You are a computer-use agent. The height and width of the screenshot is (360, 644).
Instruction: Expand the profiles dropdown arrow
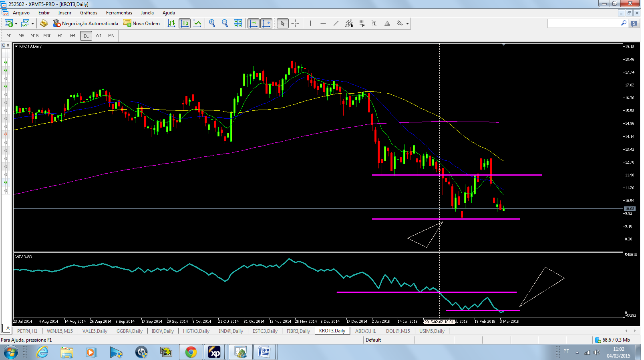pyautogui.click(x=32, y=24)
